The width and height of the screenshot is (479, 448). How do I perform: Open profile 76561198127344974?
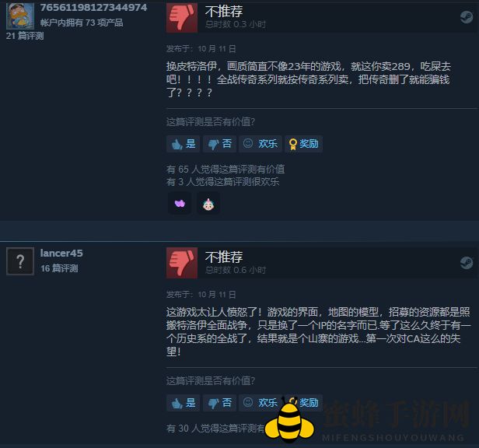point(93,7)
